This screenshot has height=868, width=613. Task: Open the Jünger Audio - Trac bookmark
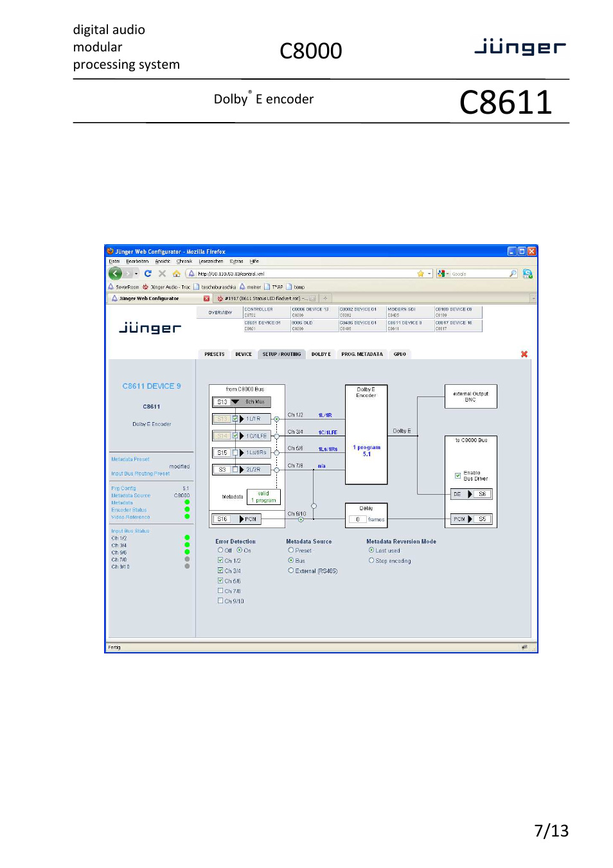(x=166, y=287)
